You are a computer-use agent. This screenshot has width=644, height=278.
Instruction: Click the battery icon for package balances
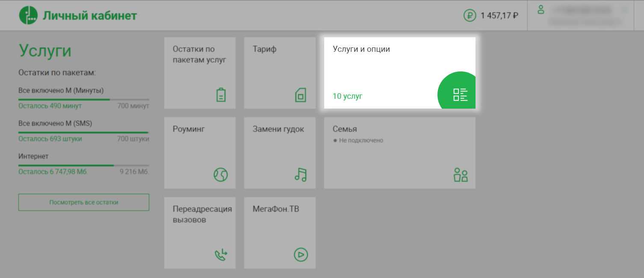point(221,95)
